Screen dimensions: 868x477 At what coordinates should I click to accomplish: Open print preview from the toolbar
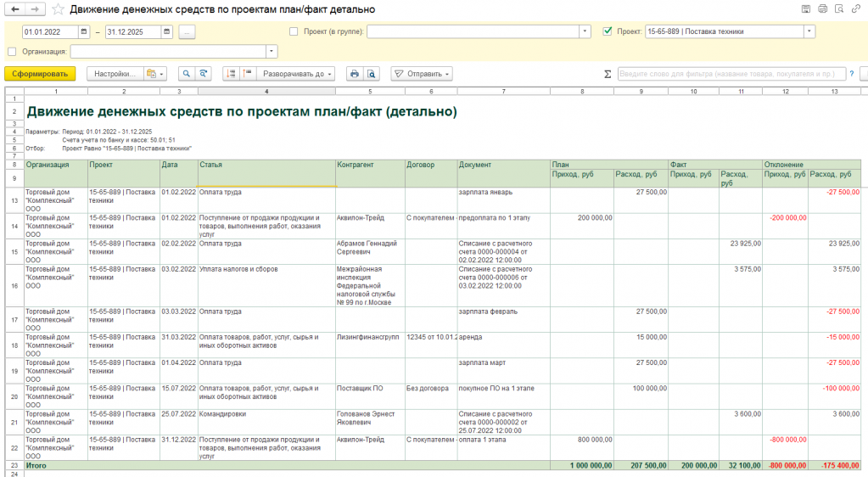(372, 74)
